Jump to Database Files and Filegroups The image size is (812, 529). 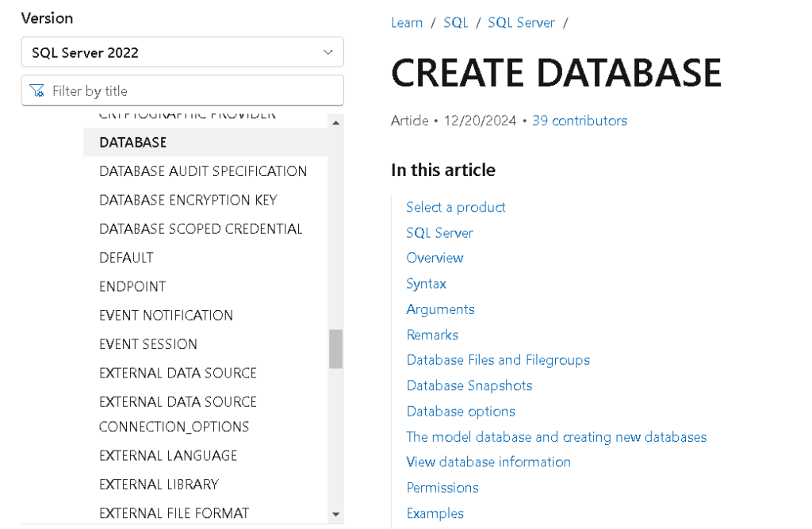pos(498,360)
